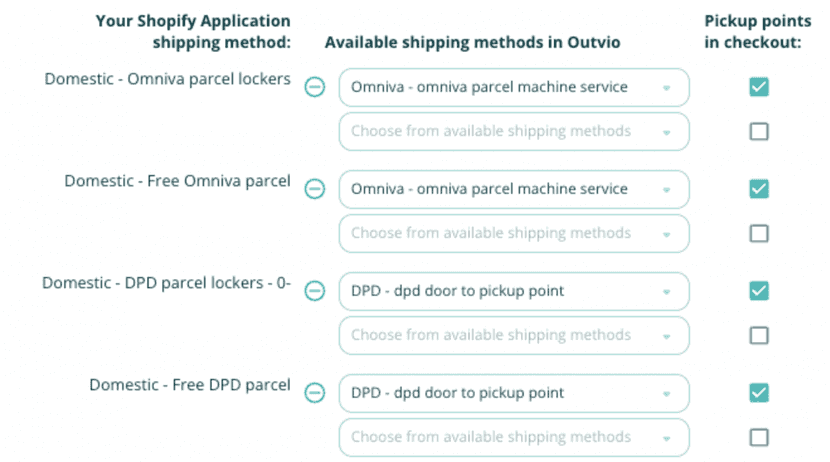The image size is (830, 462).
Task: Uncheck pickup points for DPD parcel lockers row
Action: (x=759, y=291)
